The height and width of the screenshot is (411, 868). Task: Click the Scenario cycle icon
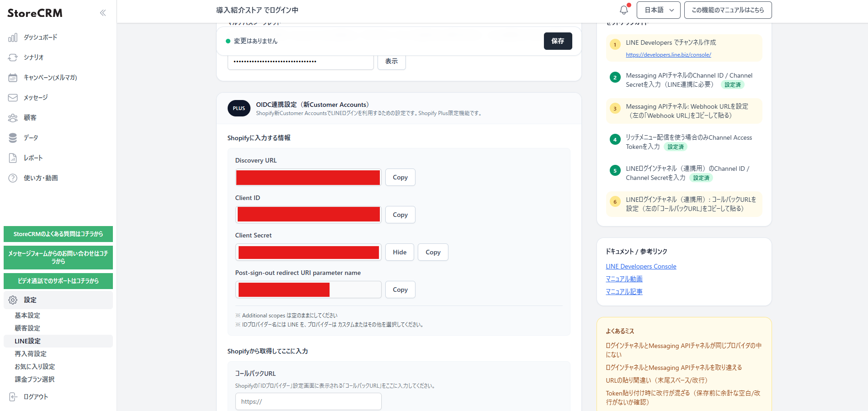click(13, 58)
